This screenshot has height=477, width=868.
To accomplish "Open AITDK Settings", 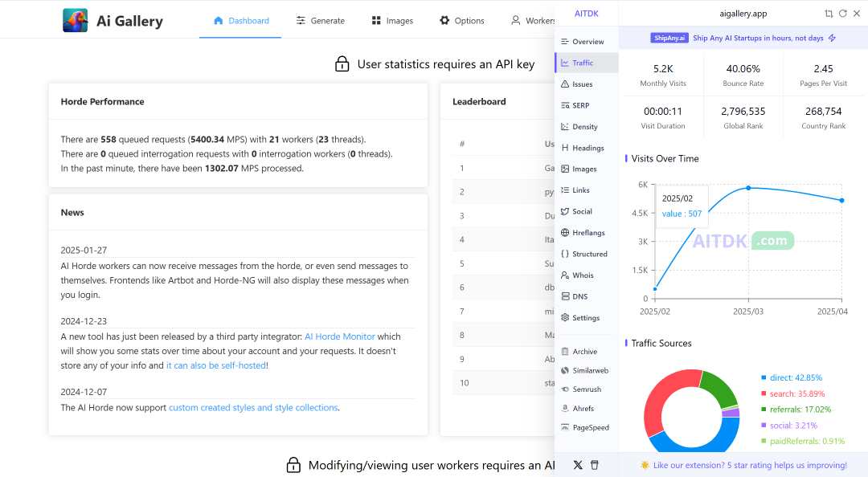I will click(x=586, y=318).
